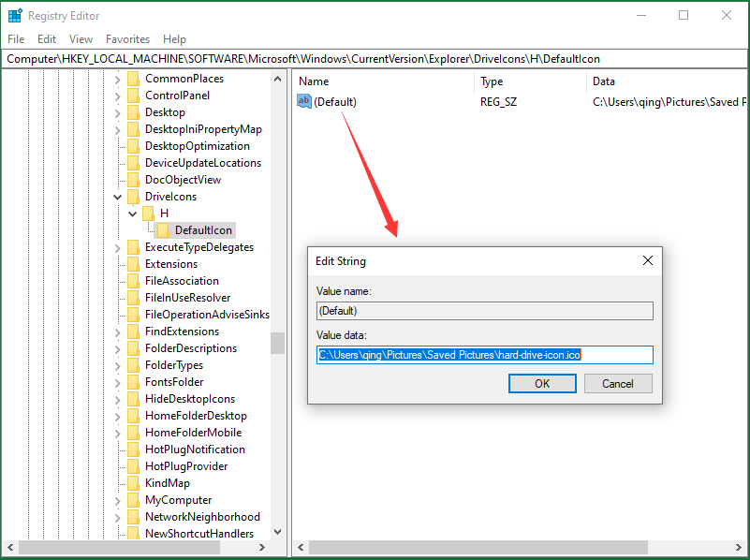
Task: Expand the ExecuteTypeDelegates key
Action: (x=118, y=248)
